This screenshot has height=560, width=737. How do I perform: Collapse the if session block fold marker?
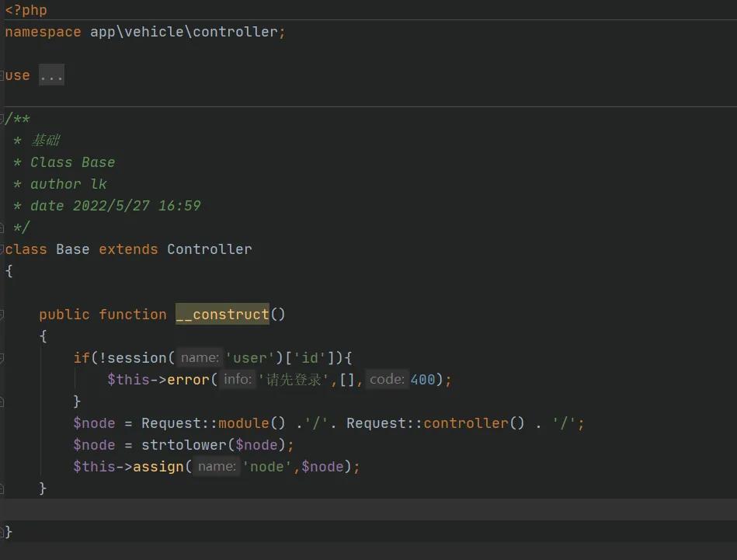pos(2,358)
